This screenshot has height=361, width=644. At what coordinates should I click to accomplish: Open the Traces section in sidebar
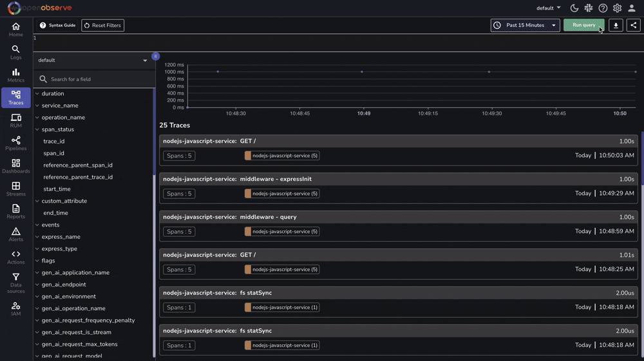pos(15,98)
